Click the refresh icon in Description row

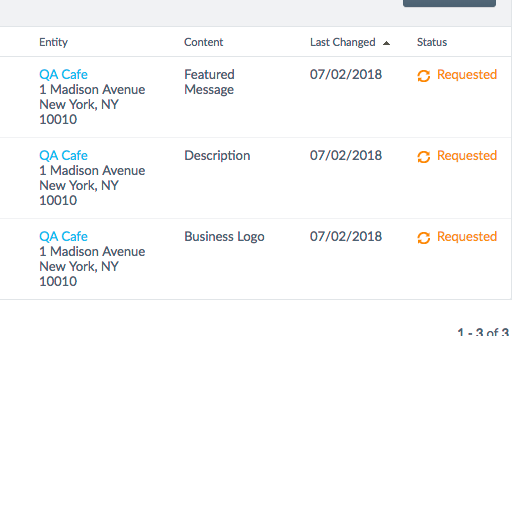point(424,157)
